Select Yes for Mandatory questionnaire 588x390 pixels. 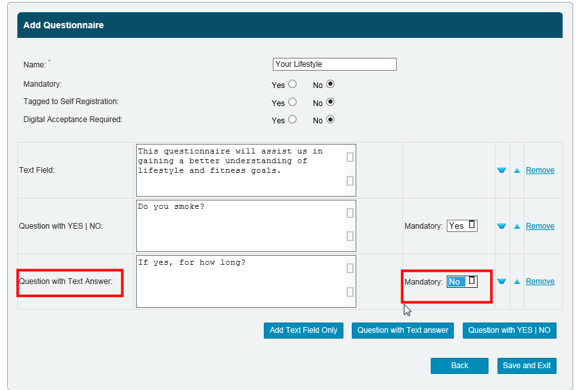click(x=293, y=84)
